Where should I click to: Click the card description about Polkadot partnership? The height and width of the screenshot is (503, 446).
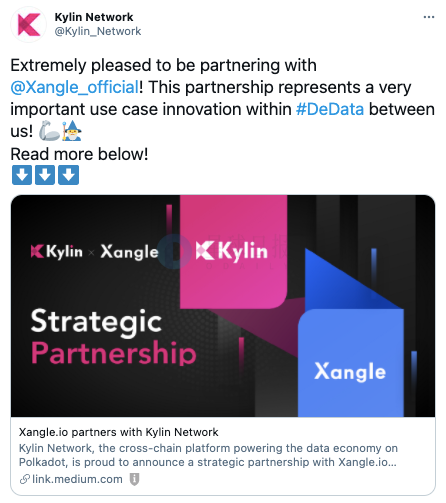coord(208,455)
